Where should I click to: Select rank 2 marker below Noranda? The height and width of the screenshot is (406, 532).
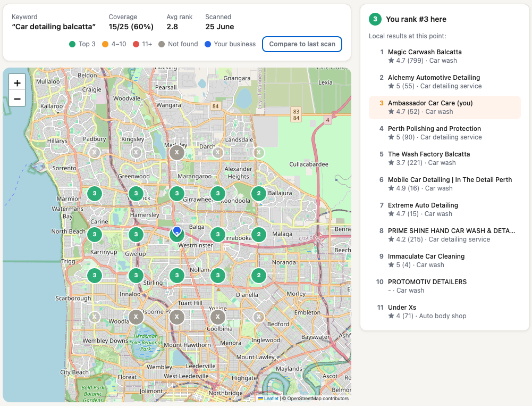point(258,276)
